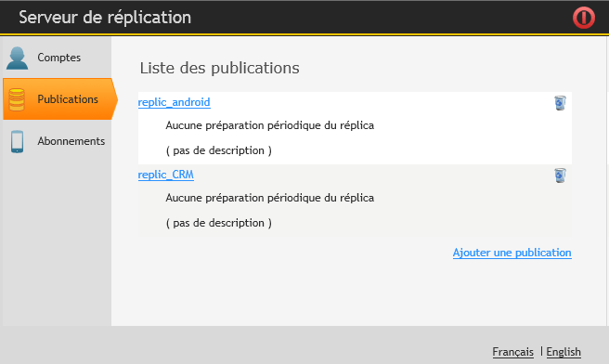Switch to the Abonnements tab label

(71, 141)
